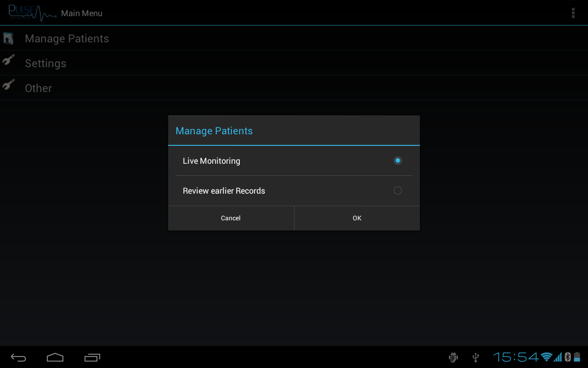
Task: Tap the USB connection status icon
Action: [475, 357]
